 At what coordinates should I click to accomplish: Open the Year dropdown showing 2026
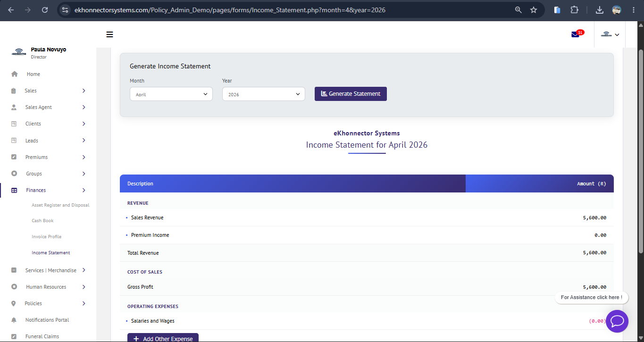[264, 94]
